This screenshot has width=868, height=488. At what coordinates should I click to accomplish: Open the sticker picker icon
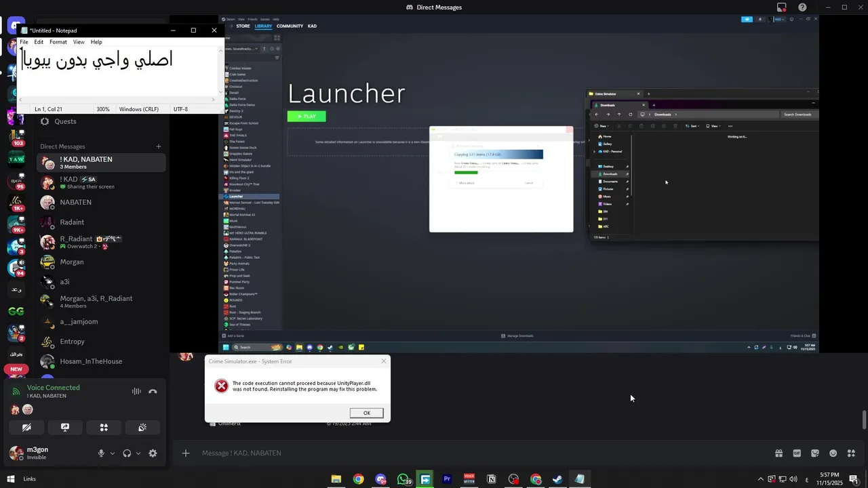(x=815, y=453)
